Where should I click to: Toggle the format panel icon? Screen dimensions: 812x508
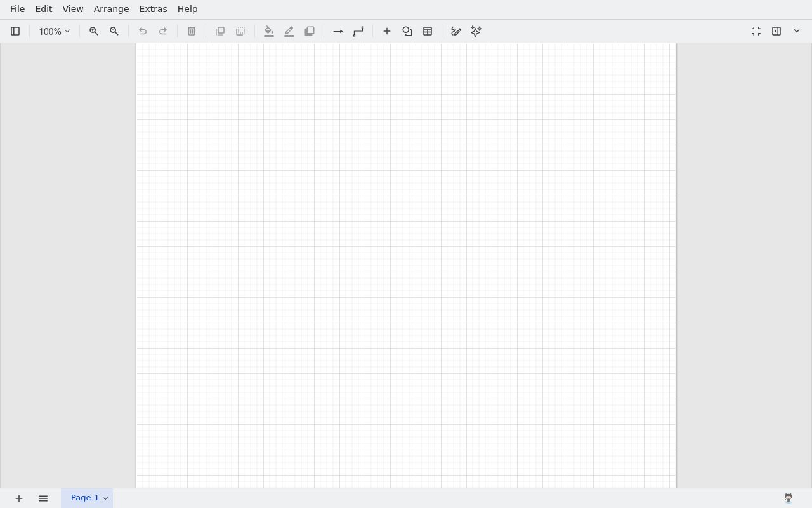[776, 31]
